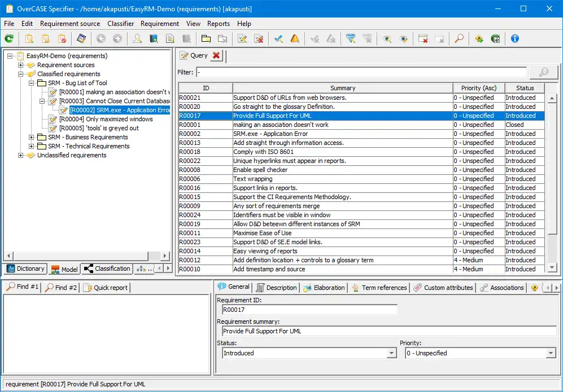Collapse the Classified requirements node
The image size is (563, 392).
pyautogui.click(x=21, y=74)
